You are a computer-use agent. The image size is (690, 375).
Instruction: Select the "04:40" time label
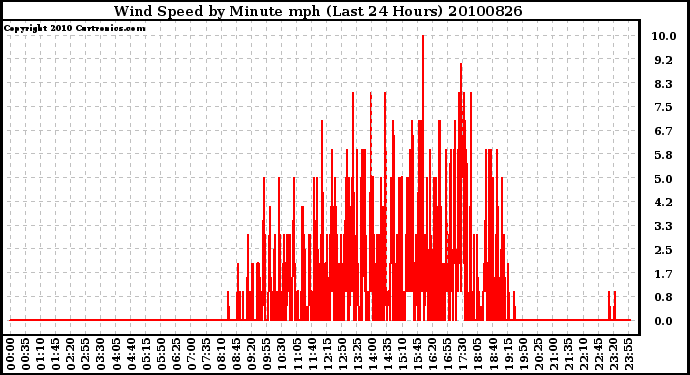tap(131, 354)
